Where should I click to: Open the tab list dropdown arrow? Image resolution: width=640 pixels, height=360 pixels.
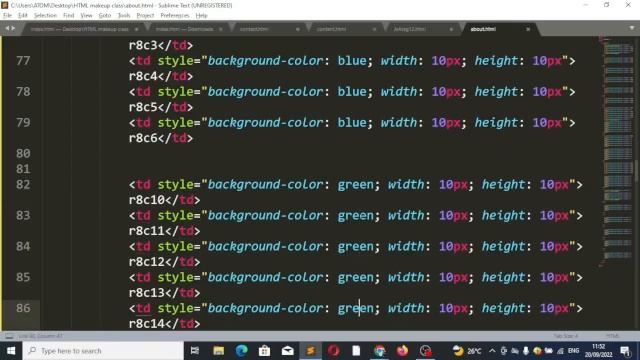click(x=631, y=28)
